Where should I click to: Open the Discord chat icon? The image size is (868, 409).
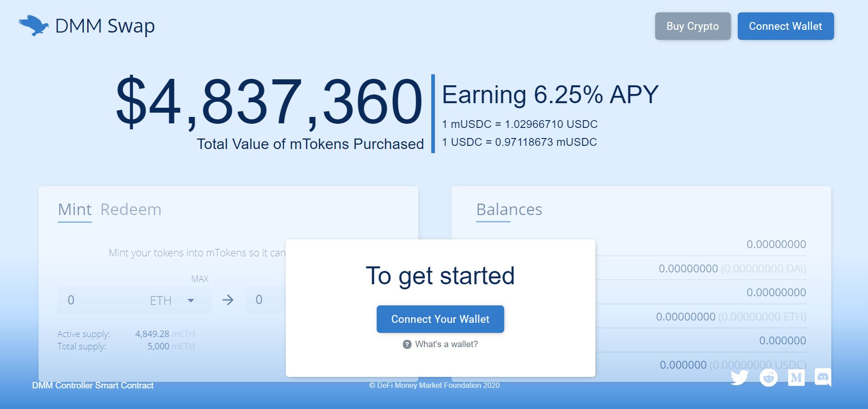(x=823, y=377)
